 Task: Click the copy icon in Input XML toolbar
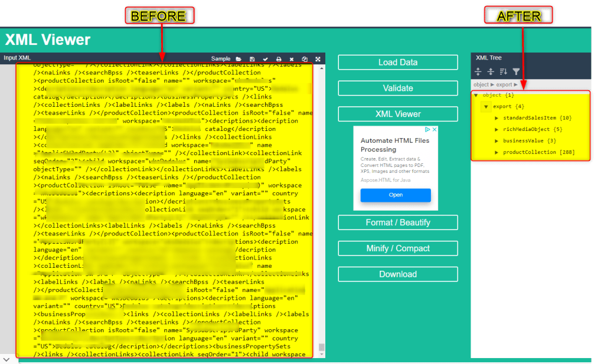[305, 59]
